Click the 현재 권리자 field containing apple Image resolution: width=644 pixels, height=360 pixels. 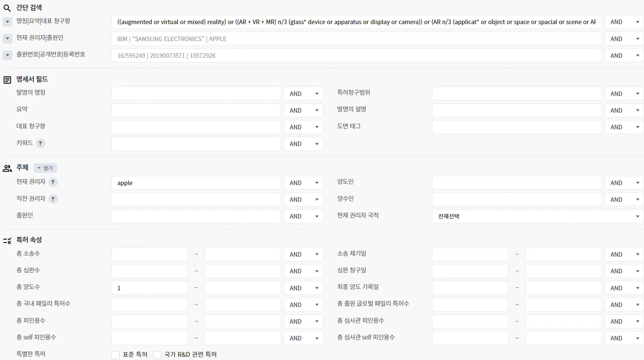point(196,183)
